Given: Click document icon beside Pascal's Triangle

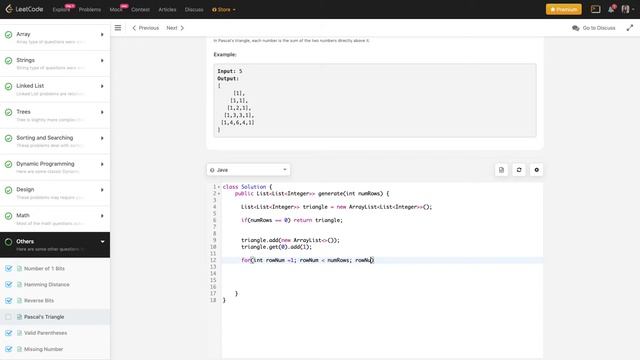Looking at the screenshot, I should coord(19,317).
